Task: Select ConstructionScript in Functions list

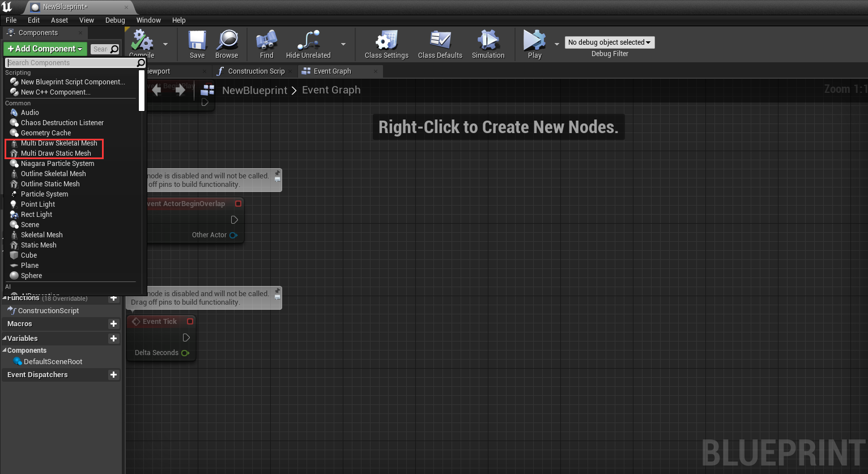Action: click(x=49, y=311)
